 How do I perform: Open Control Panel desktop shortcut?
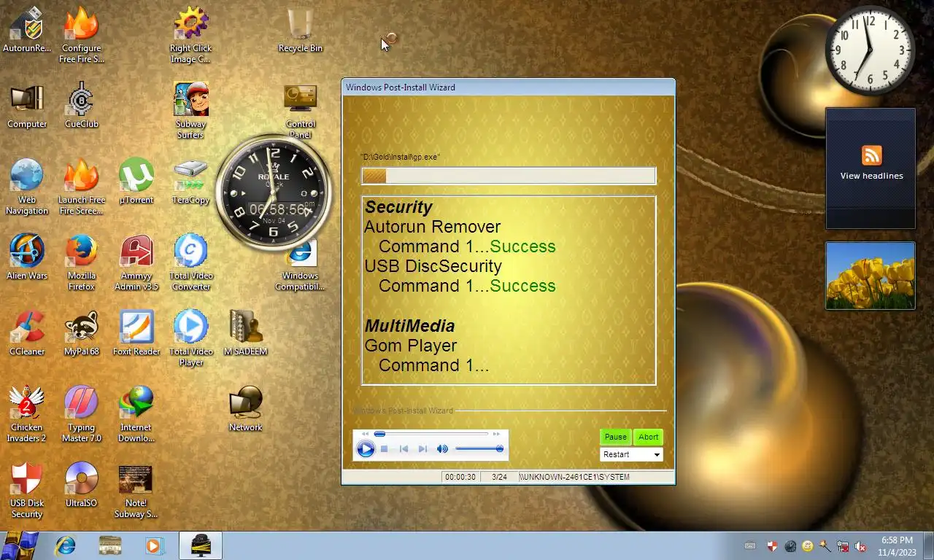(300, 111)
